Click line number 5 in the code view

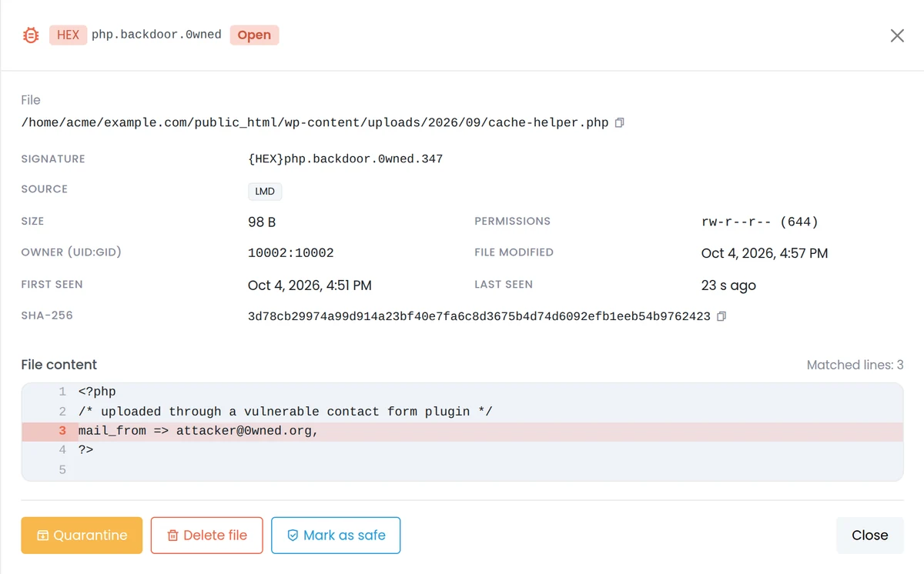[62, 469]
